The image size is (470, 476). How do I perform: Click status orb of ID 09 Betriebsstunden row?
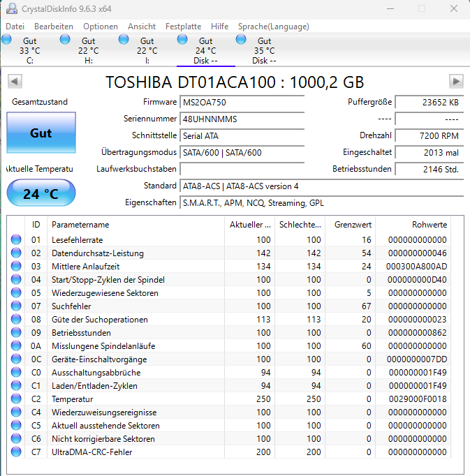16,332
